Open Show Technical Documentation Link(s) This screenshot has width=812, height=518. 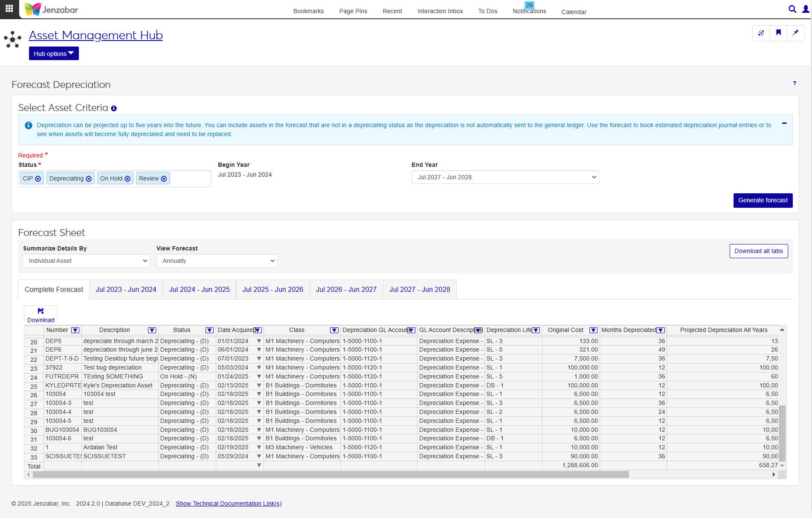(229, 504)
